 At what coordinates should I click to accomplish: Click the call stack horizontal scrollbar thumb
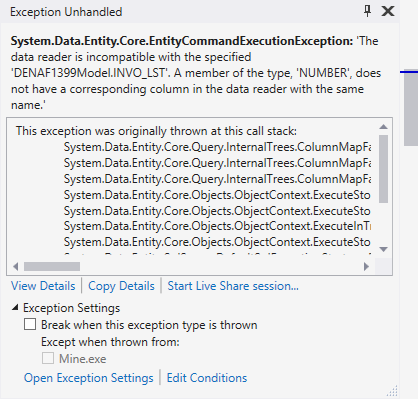(52, 266)
